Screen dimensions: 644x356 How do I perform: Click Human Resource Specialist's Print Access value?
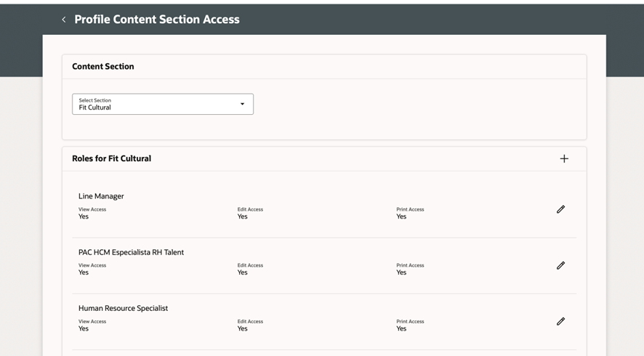[401, 328]
